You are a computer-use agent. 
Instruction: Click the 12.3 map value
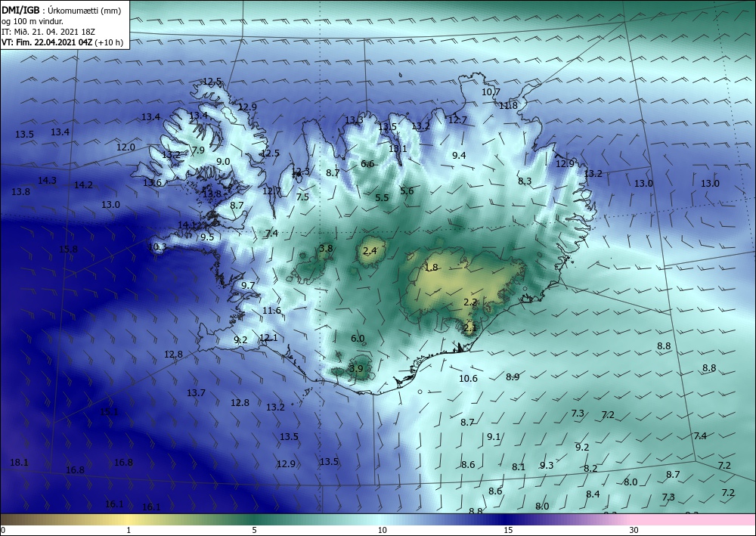tap(300, 172)
